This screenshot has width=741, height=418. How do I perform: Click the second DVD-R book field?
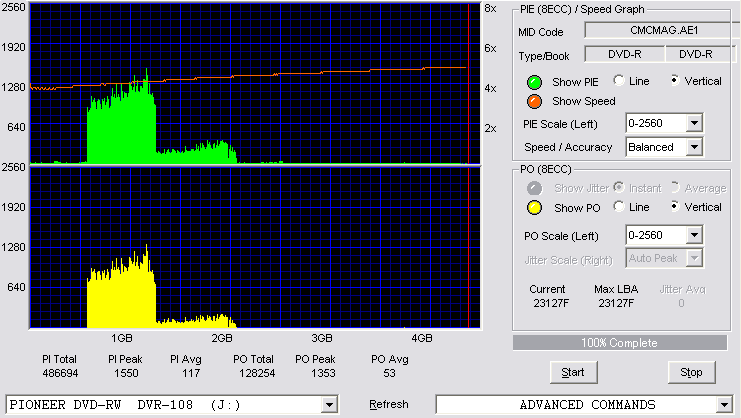tap(700, 54)
